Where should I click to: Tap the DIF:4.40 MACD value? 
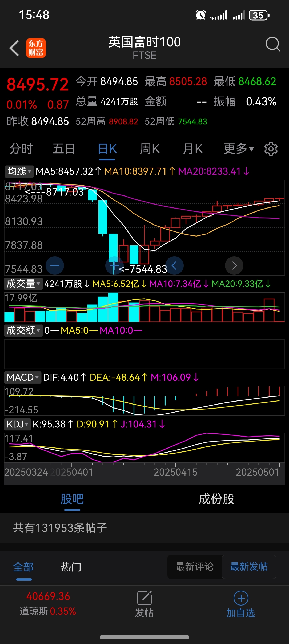(65, 377)
